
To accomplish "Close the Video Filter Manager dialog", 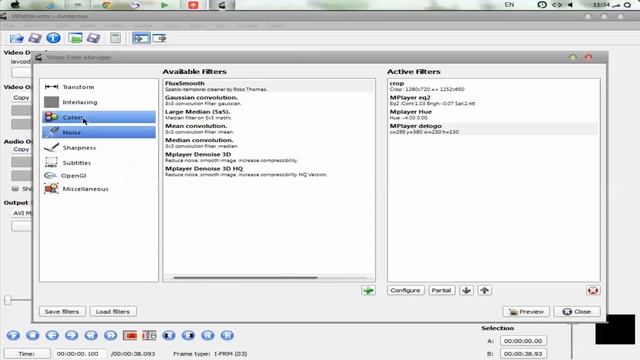I will click(577, 311).
